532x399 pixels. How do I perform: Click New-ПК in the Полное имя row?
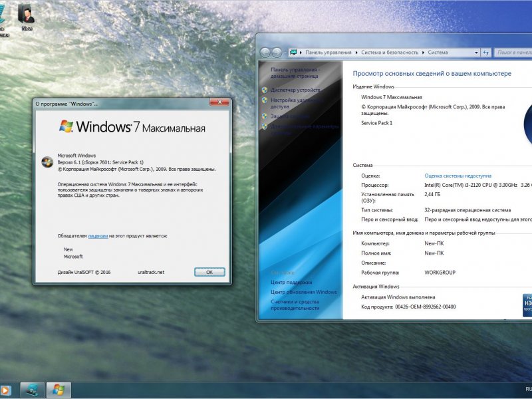coord(434,253)
